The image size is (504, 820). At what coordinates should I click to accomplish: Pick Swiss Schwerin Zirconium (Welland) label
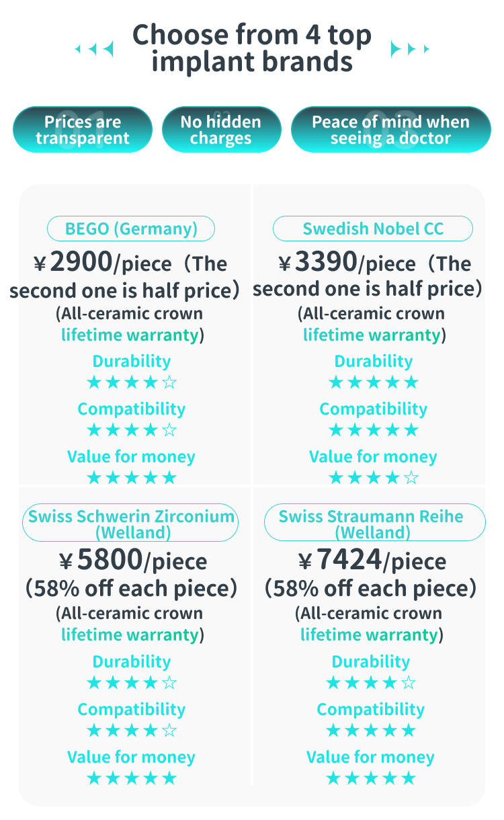coord(130,524)
